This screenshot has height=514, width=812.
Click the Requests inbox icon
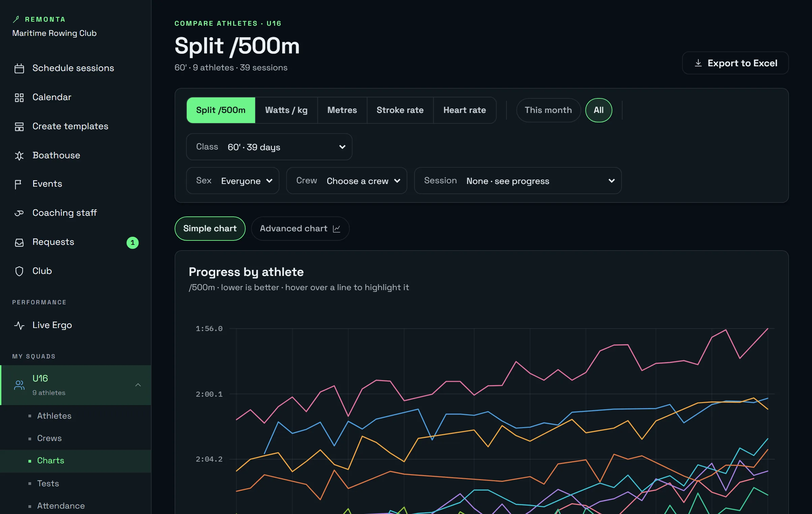[x=19, y=242]
